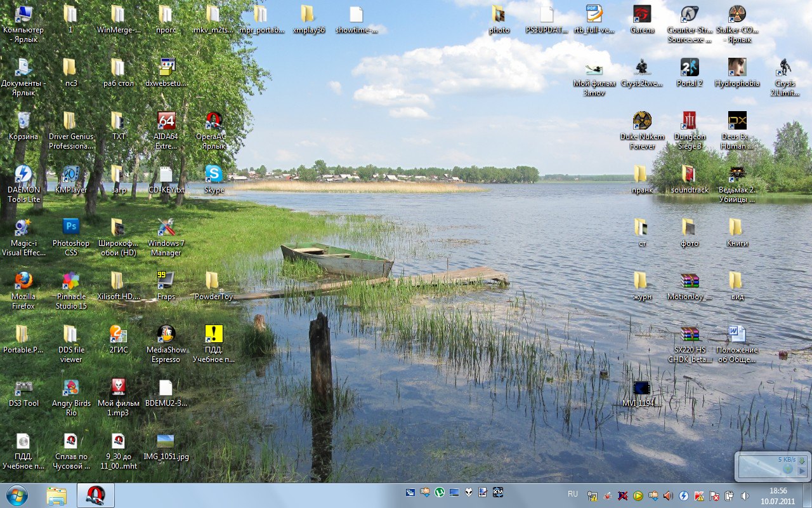Open ПДД shortcut with yellow exclamation icon
Viewport: 812px width, 508px height.
click(x=214, y=344)
